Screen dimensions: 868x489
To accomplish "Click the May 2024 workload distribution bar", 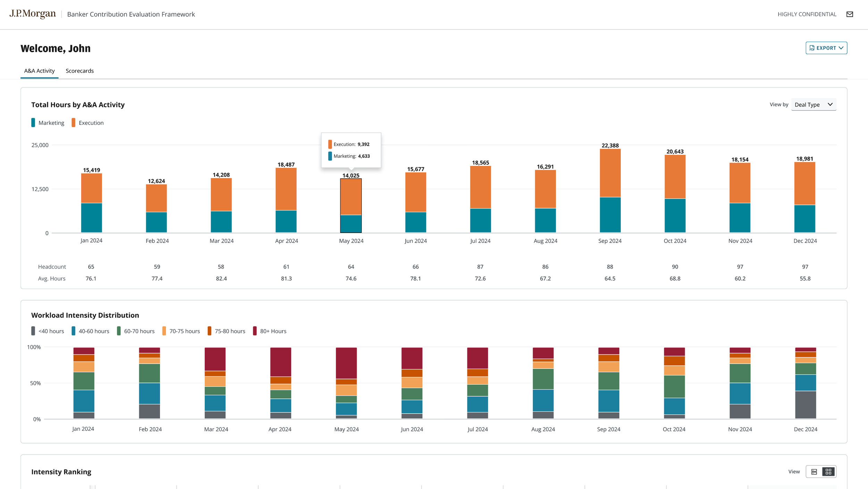I will click(346, 383).
